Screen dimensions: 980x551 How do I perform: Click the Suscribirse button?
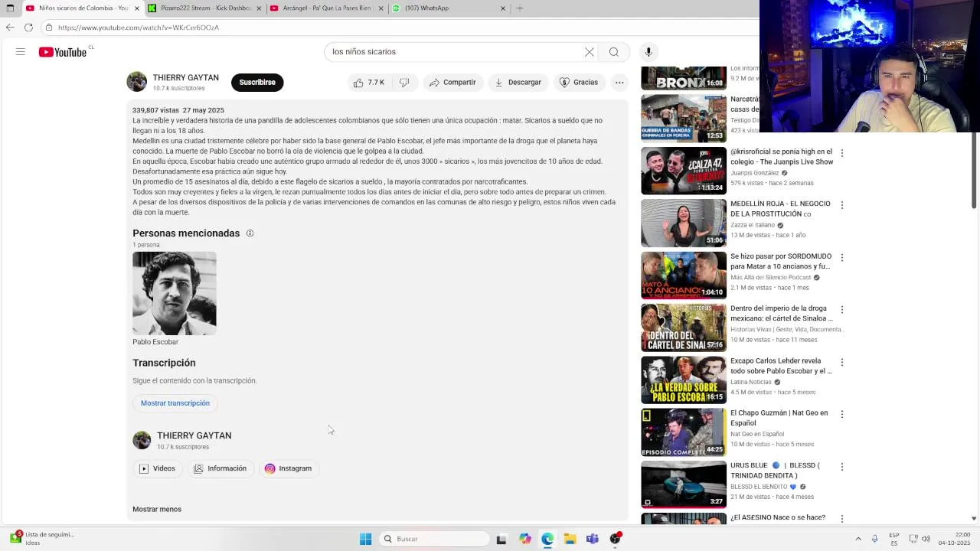(x=257, y=83)
